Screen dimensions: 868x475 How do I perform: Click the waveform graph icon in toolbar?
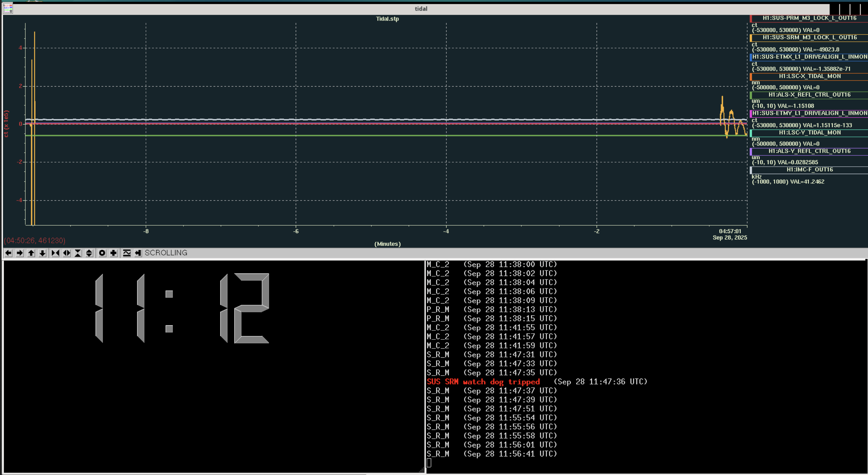tap(127, 253)
